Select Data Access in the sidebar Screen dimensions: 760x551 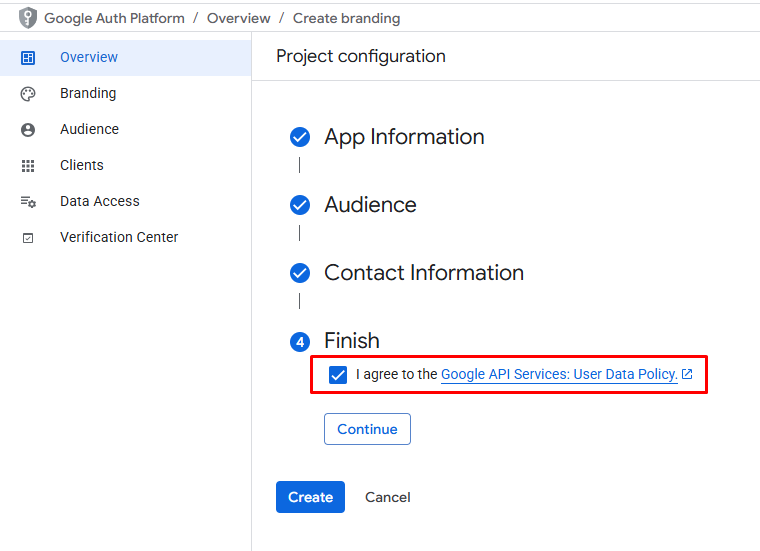[x=126, y=201]
